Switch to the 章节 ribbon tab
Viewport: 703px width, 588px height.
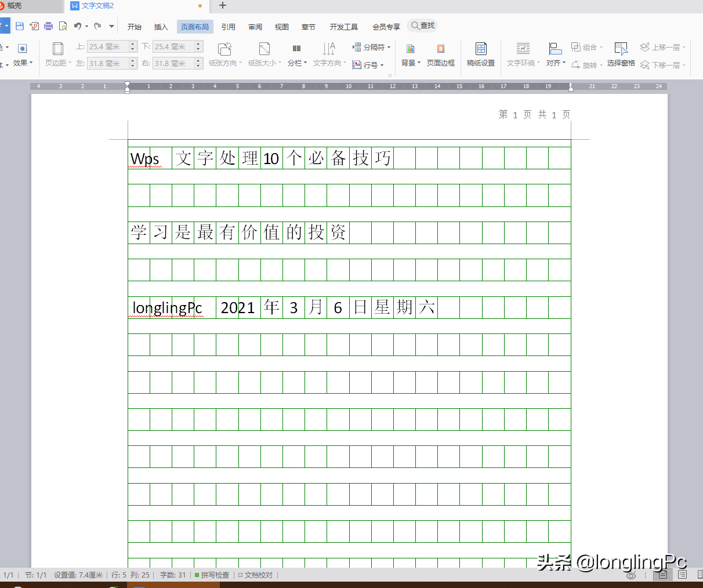tap(309, 27)
